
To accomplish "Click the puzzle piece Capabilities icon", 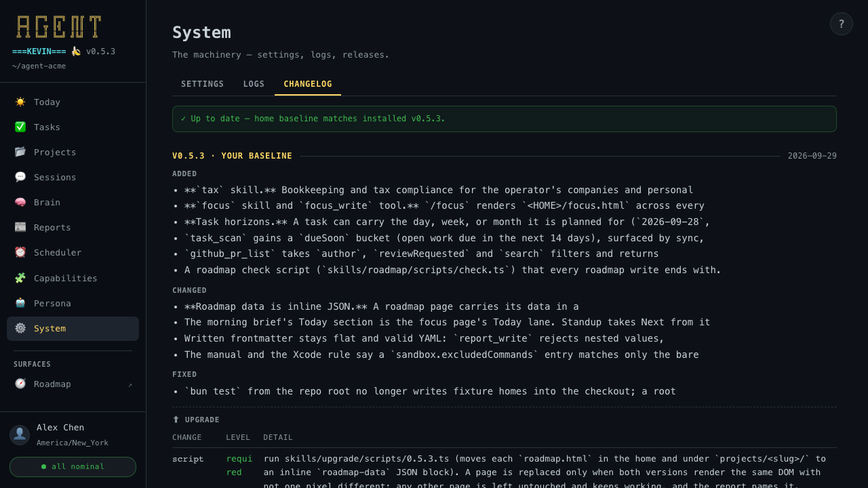I will 20,278.
